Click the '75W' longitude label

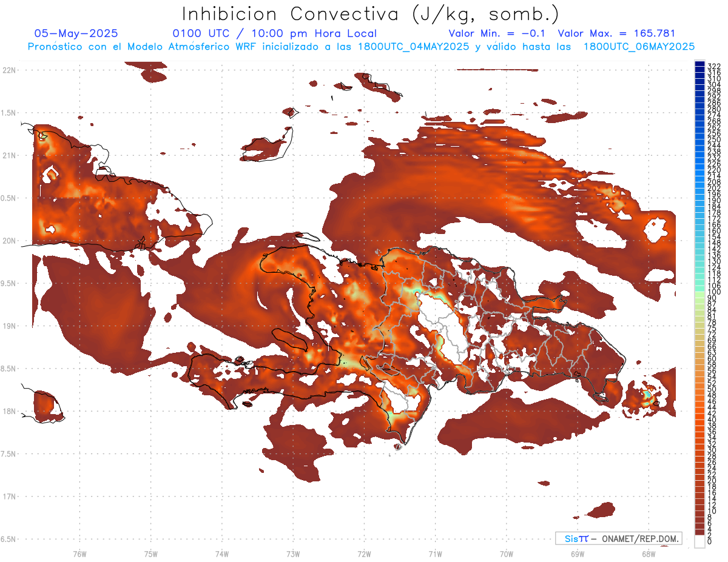click(x=151, y=554)
